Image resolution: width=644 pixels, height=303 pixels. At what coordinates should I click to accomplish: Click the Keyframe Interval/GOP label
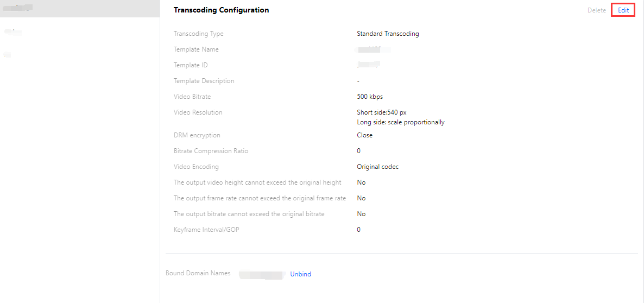206,230
